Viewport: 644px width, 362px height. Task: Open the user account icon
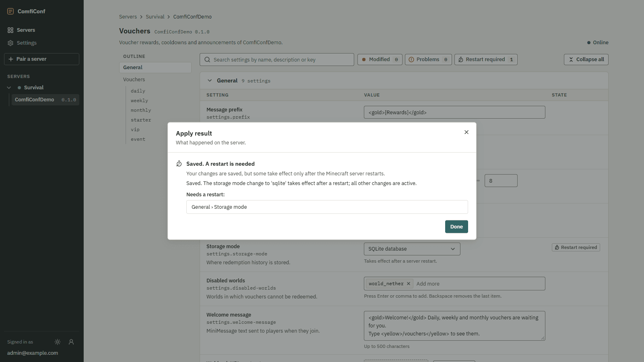71,342
